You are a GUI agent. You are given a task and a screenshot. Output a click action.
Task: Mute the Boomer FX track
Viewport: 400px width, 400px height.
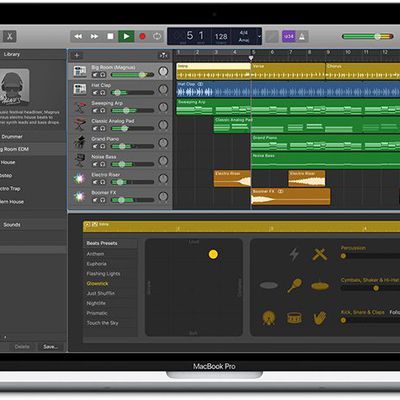coord(95,200)
